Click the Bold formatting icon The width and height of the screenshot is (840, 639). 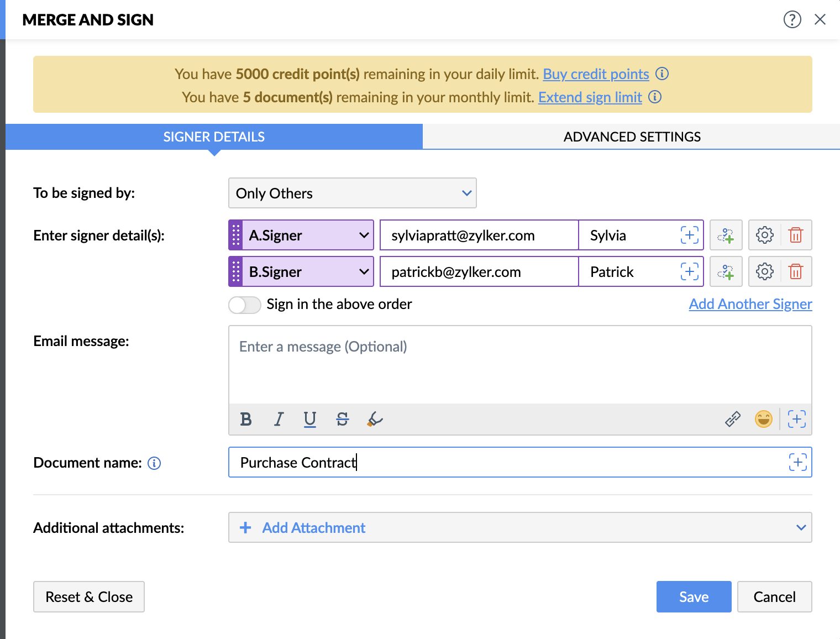(246, 420)
